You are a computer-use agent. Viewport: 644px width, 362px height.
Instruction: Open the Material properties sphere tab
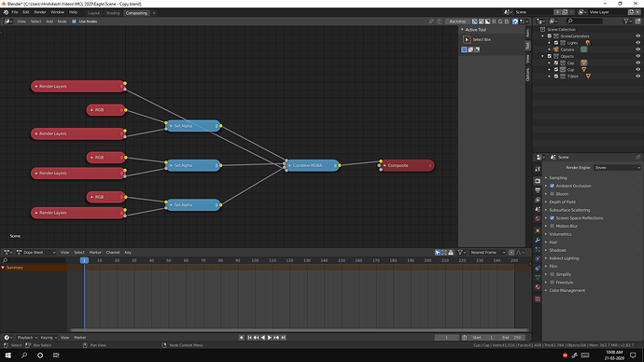538,286
